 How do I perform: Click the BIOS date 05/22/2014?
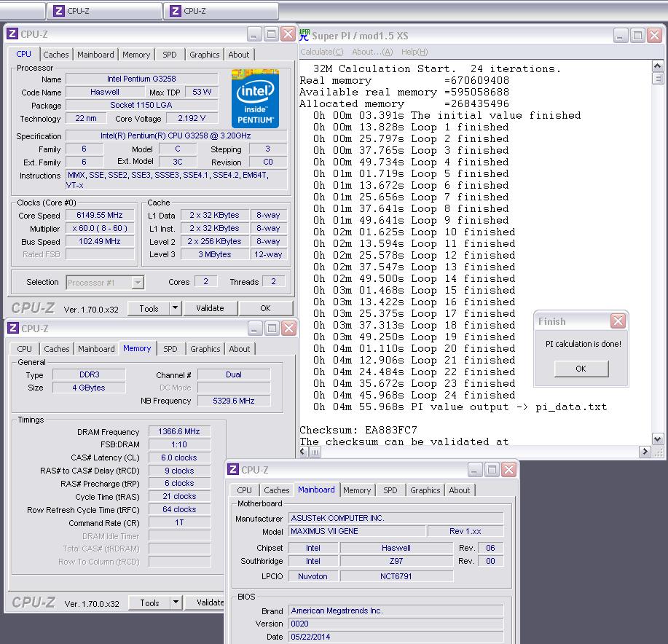point(396,636)
